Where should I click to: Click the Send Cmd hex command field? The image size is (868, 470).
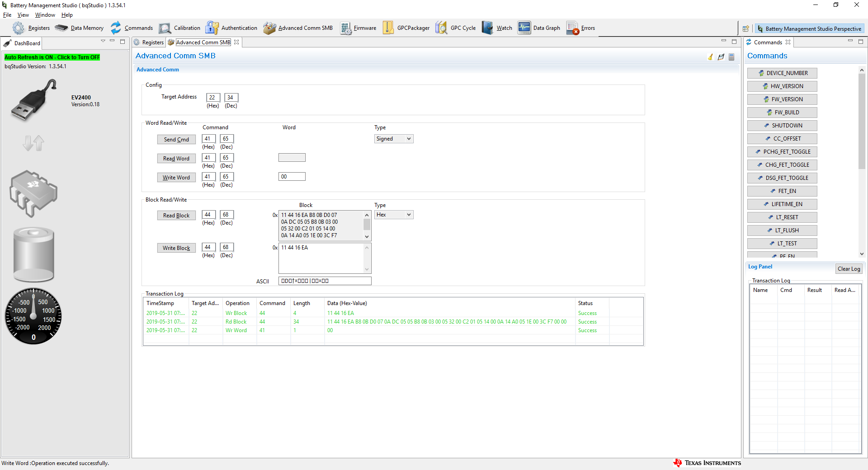[x=208, y=139]
